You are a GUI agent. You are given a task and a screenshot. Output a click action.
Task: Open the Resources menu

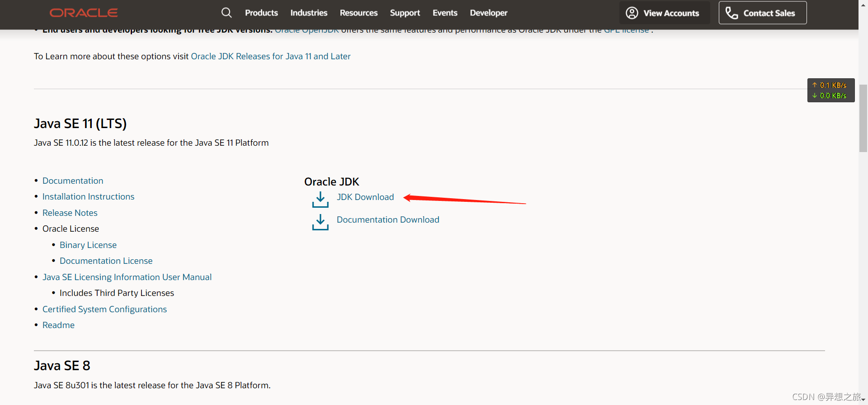tap(359, 13)
